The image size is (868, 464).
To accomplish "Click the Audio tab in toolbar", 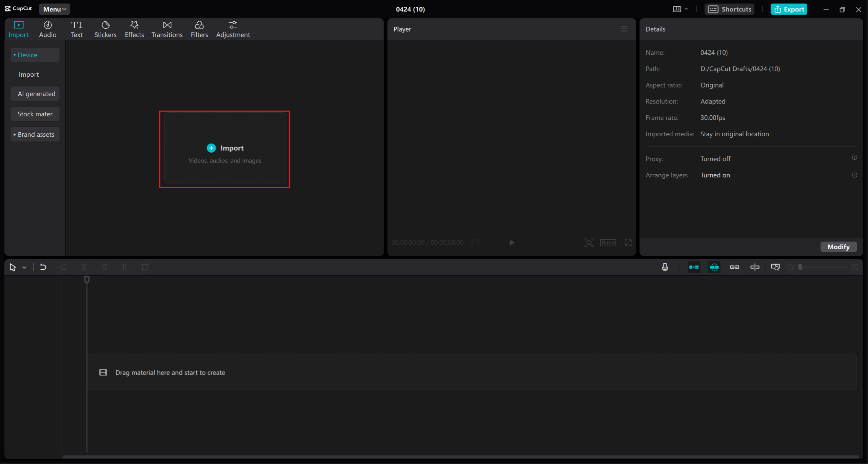I will 47,29.
